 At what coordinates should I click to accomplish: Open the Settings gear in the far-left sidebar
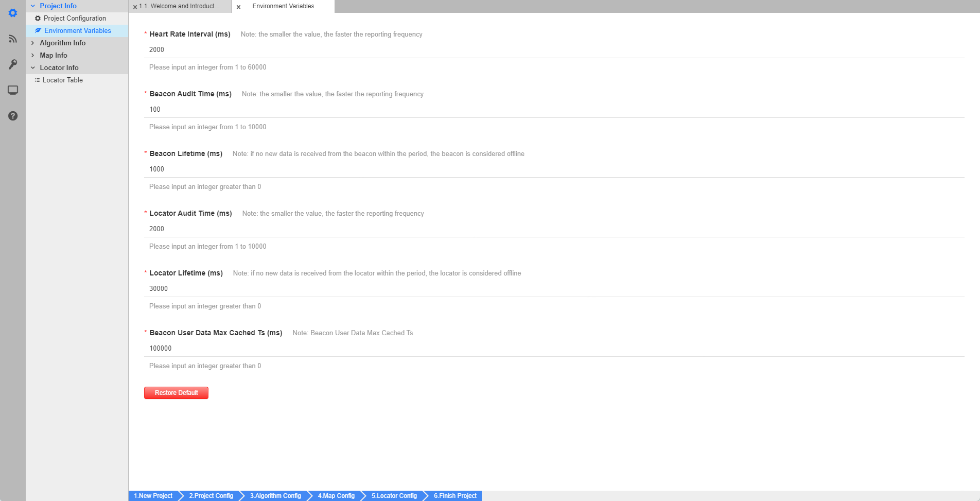click(x=12, y=13)
